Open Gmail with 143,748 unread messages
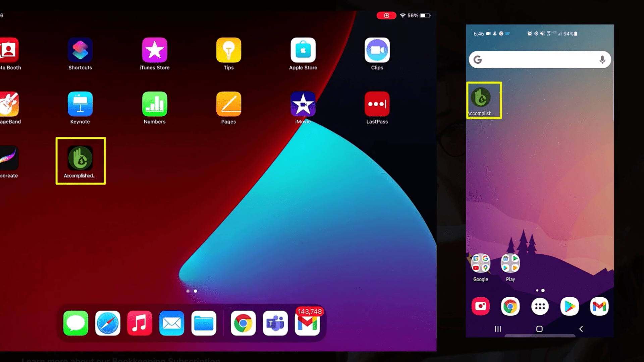This screenshot has height=362, width=644. click(x=308, y=323)
